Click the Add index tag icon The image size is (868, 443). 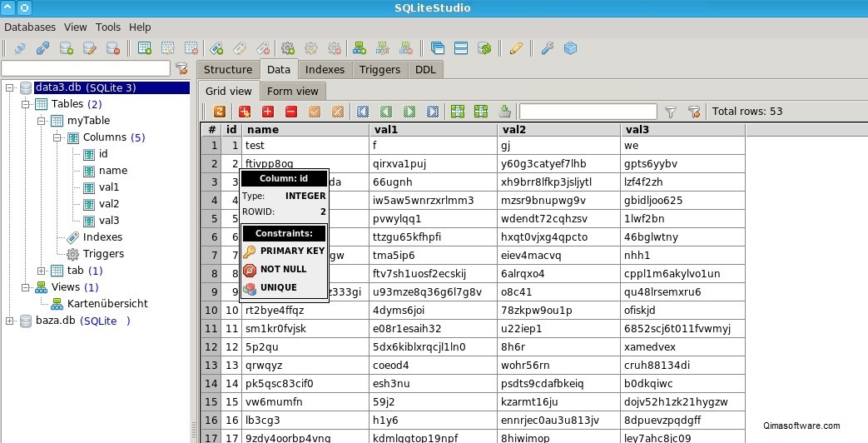216,49
